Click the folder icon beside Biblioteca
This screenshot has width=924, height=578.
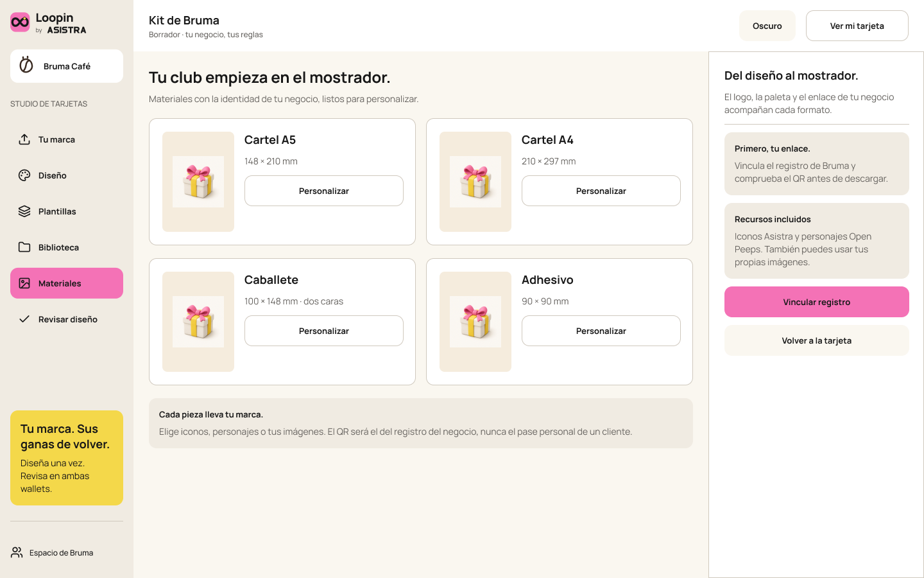point(24,247)
